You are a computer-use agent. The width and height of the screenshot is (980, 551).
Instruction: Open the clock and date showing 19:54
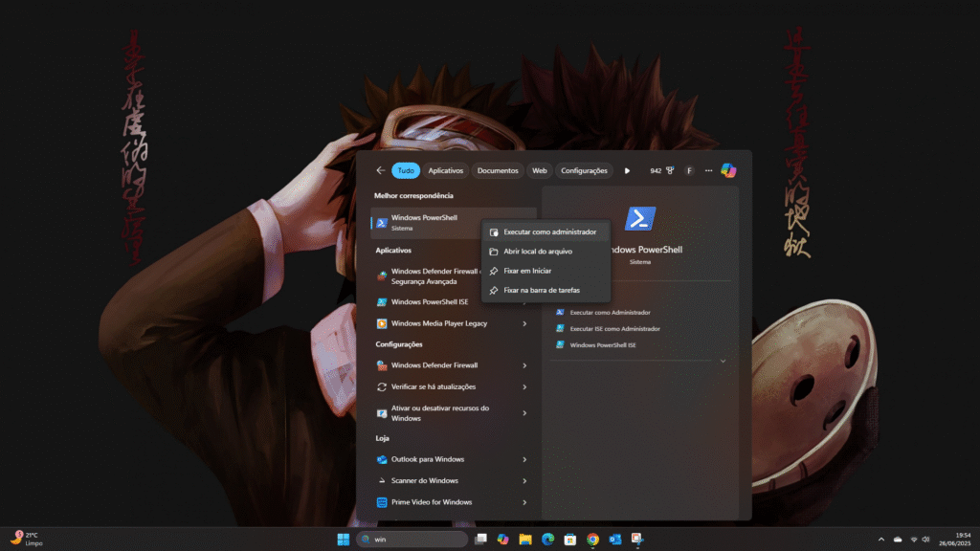point(955,540)
